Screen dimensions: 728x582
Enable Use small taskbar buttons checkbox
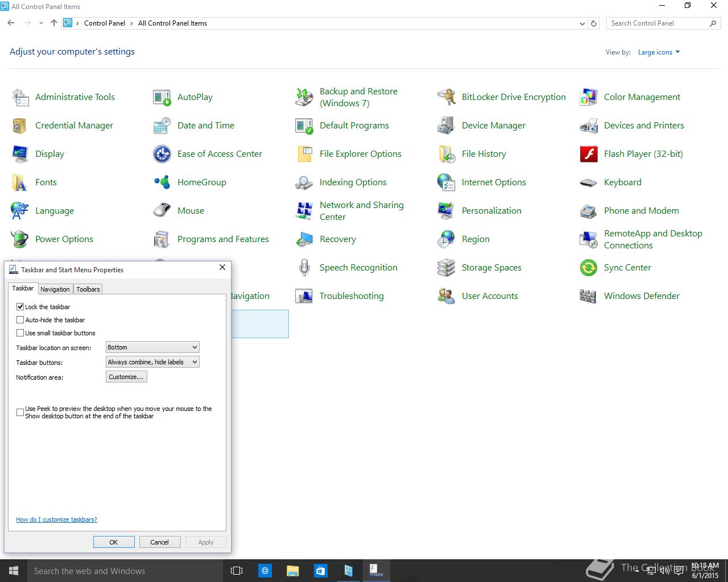(x=20, y=333)
